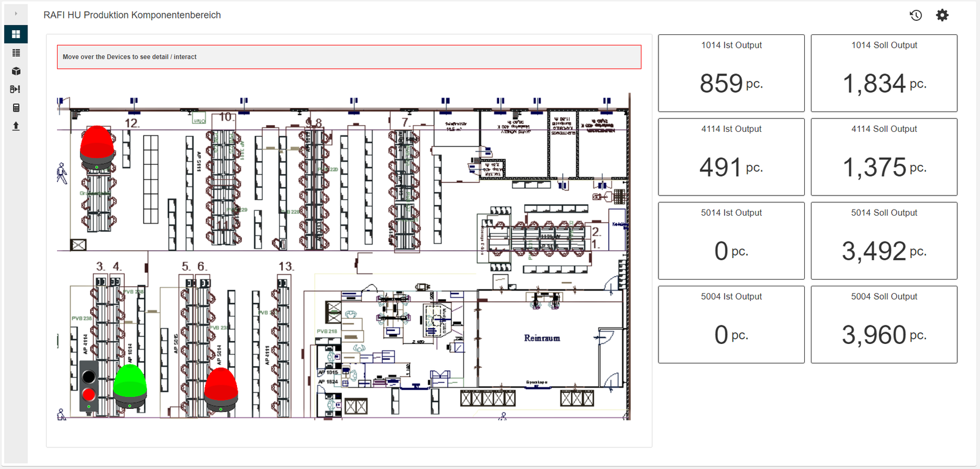This screenshot has height=469, width=980.
Task: Click the value 859 pc.
Action: (731, 83)
